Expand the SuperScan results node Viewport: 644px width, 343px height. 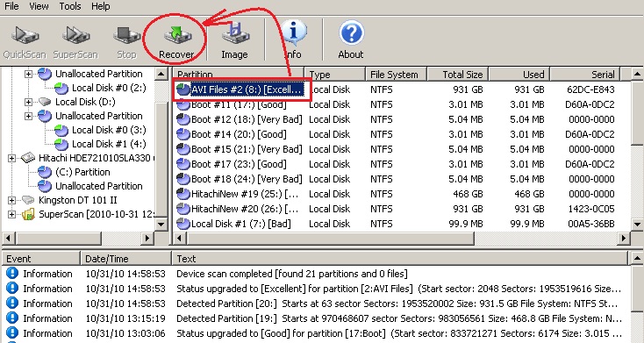(x=11, y=214)
